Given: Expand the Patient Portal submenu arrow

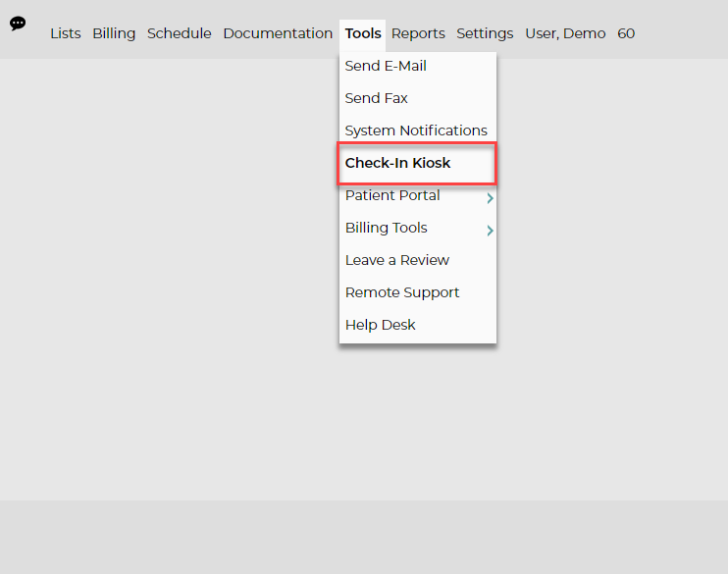Looking at the screenshot, I should (490, 198).
